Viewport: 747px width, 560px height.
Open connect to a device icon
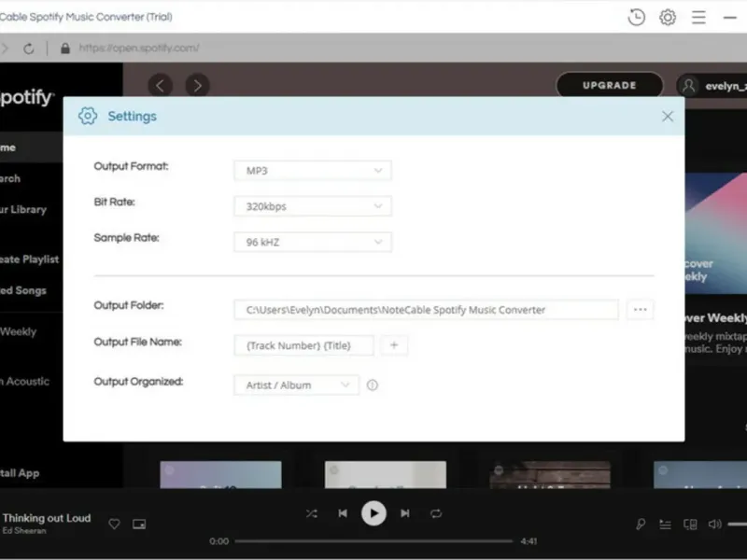click(x=690, y=525)
